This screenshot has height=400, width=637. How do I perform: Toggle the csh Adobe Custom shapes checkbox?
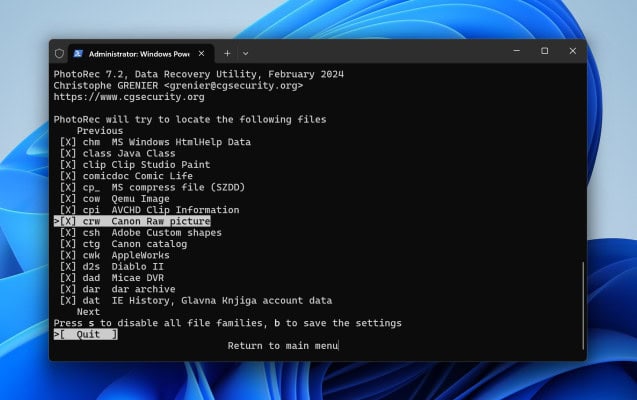coord(68,233)
